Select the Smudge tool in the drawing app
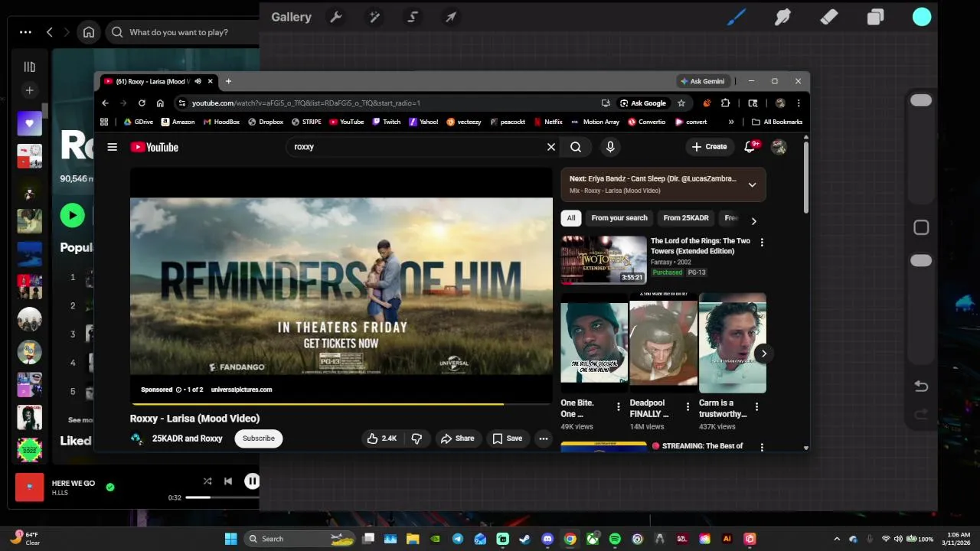The image size is (980, 551). point(782,17)
